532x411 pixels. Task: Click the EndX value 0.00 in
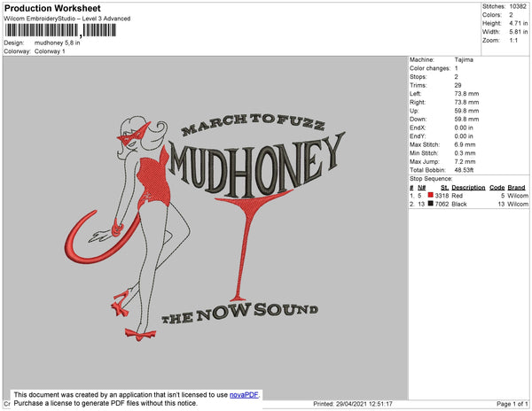(x=464, y=128)
